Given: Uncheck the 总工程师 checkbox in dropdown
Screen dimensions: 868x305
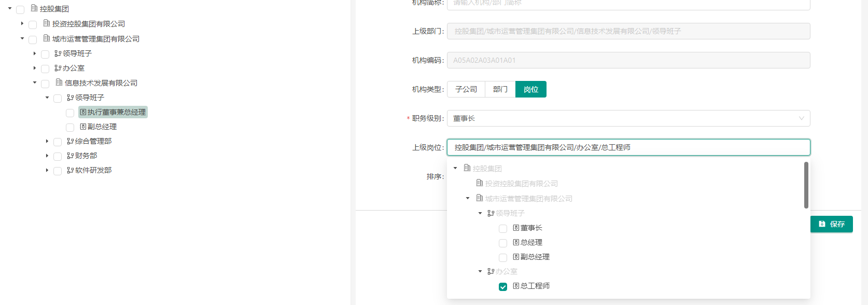Looking at the screenshot, I should 503,287.
